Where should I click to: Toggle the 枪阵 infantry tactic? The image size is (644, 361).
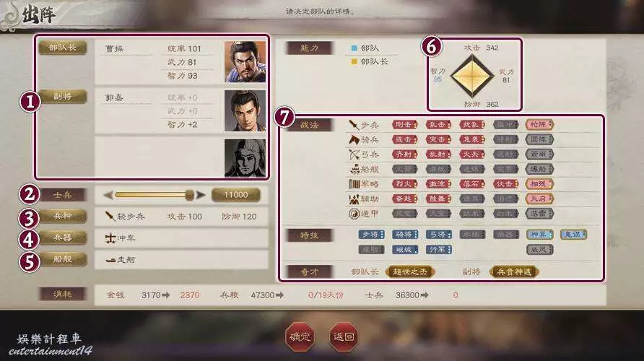[540, 125]
